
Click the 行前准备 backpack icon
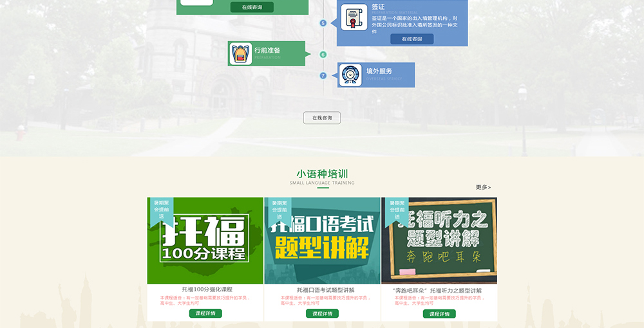pyautogui.click(x=240, y=54)
